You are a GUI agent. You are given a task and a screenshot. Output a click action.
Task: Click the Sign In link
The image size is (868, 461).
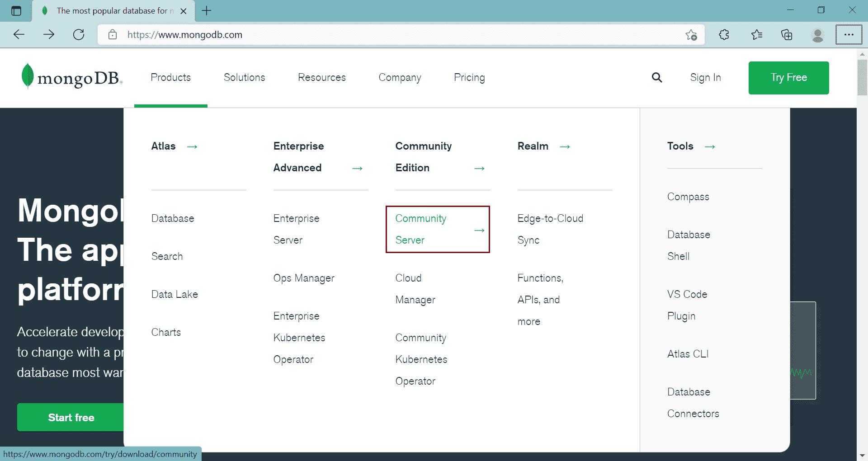pos(705,77)
